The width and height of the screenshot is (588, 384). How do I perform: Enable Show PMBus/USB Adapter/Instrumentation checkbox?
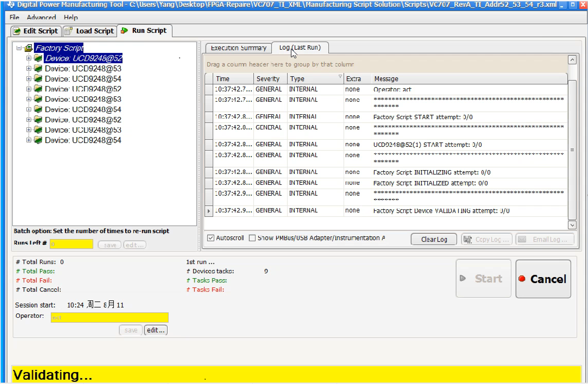point(252,238)
